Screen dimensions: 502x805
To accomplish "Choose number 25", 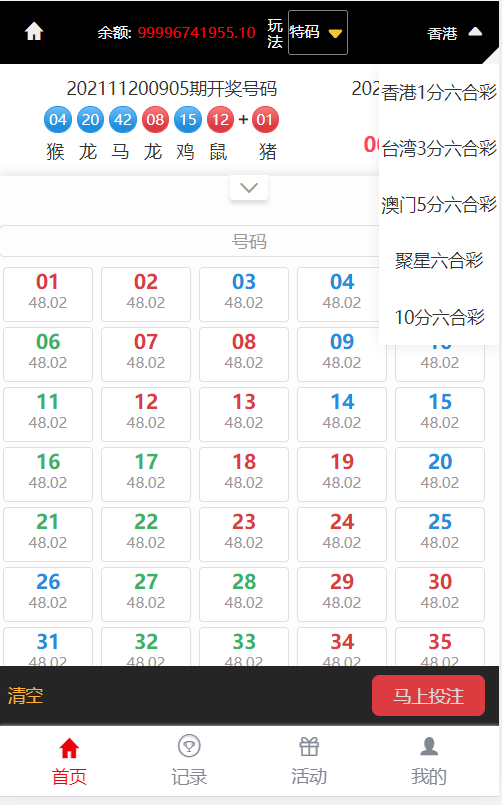I will point(440,534).
